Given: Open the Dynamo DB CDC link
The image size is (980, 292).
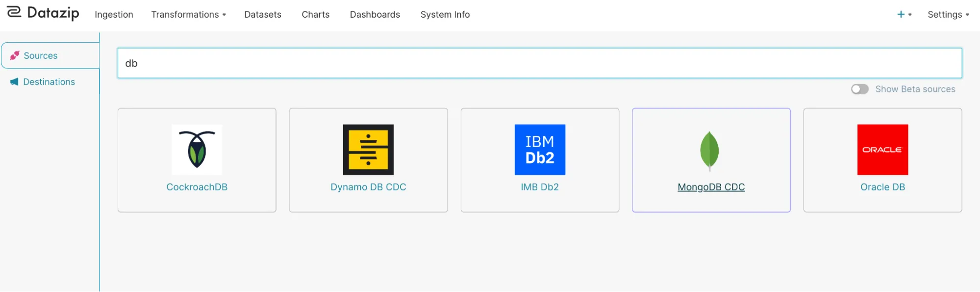Looking at the screenshot, I should [x=368, y=187].
